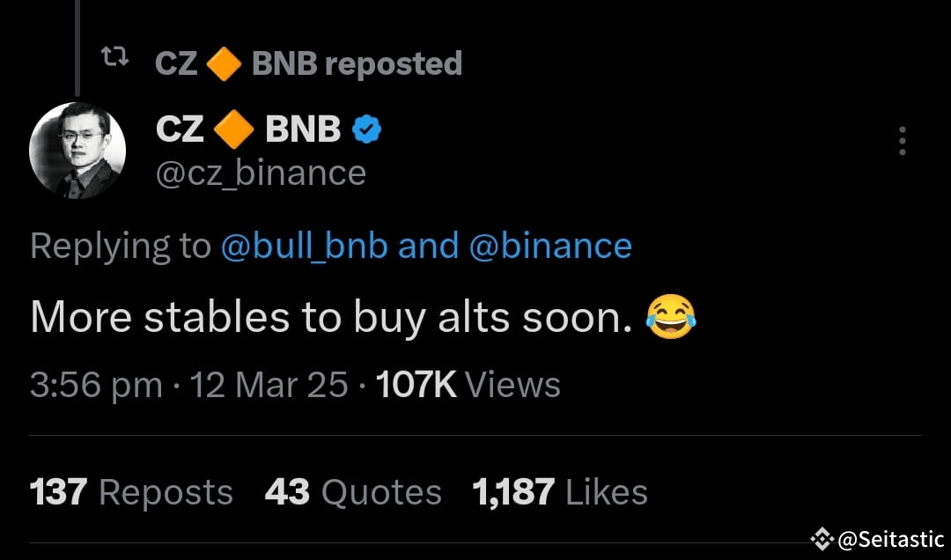
Task: Open the three-dot more options menu
Action: pyautogui.click(x=903, y=141)
